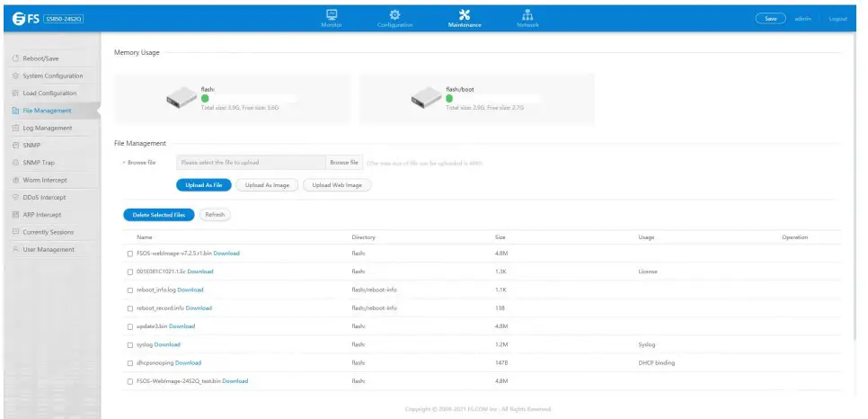Download reboot_record.info

tap(199, 308)
